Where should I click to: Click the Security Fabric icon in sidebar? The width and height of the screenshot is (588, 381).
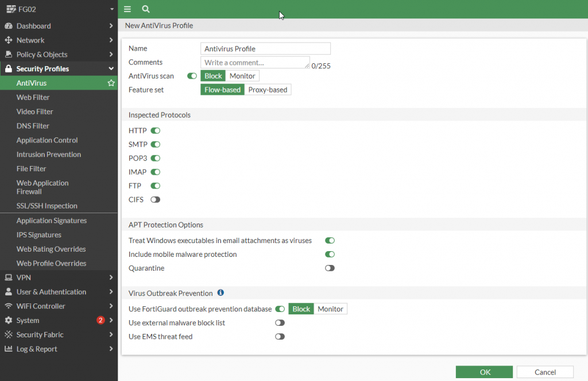(9, 334)
